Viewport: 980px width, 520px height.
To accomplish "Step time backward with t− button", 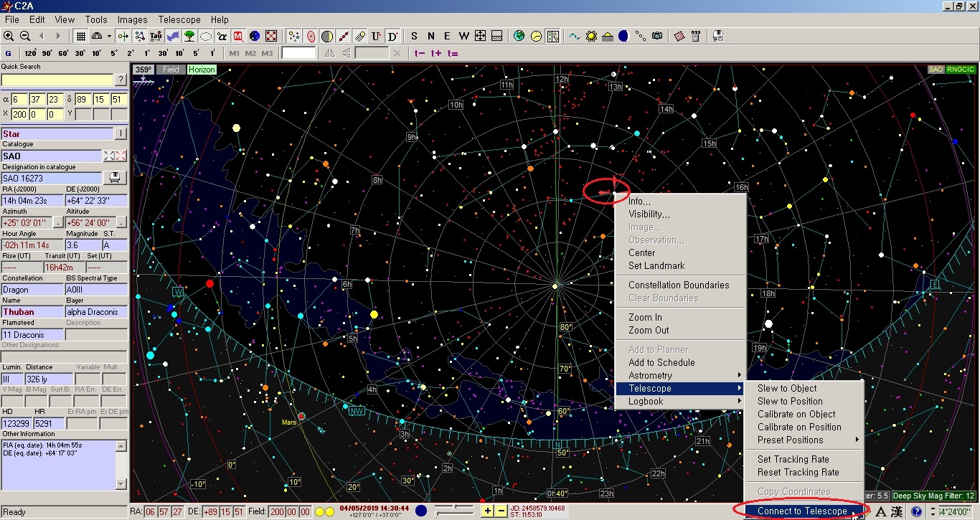I will tap(420, 53).
